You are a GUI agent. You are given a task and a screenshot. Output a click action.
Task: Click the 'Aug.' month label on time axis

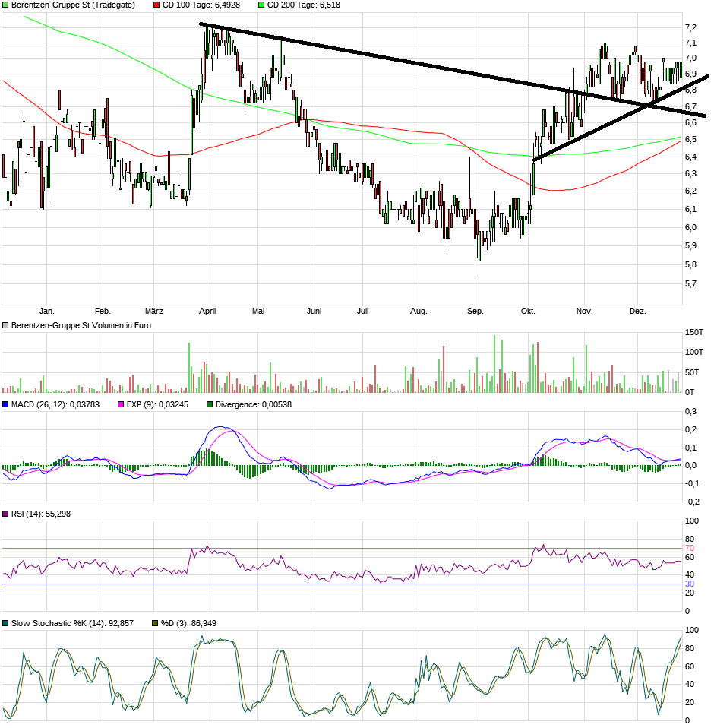[x=419, y=311]
